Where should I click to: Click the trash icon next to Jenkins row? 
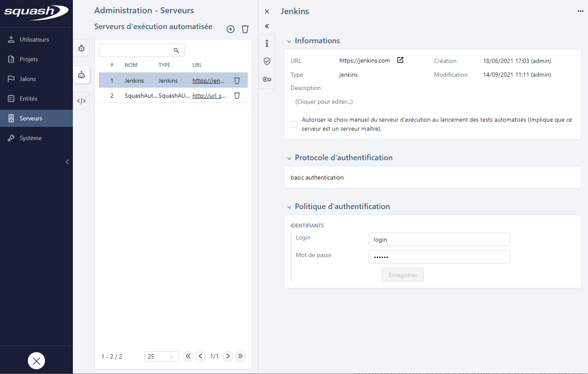237,80
